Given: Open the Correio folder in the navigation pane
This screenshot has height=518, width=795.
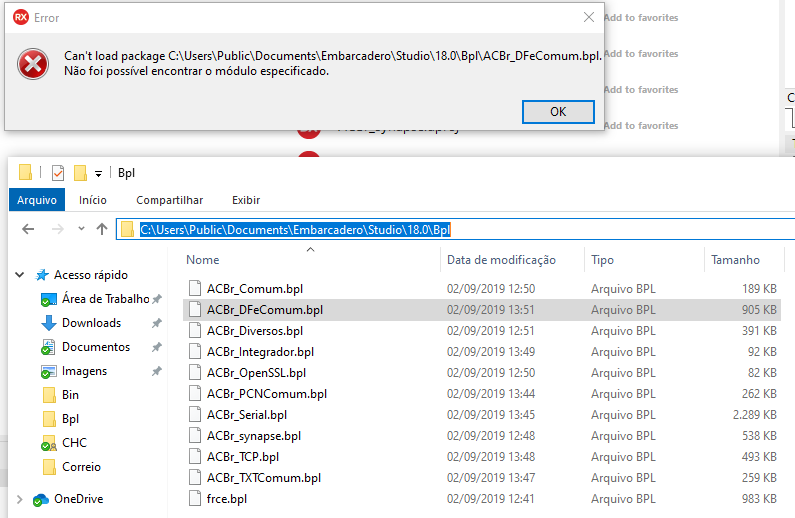Looking at the screenshot, I should [81, 467].
